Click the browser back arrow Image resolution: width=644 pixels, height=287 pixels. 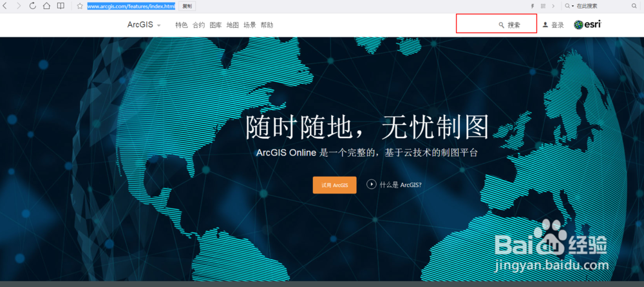tap(5, 6)
